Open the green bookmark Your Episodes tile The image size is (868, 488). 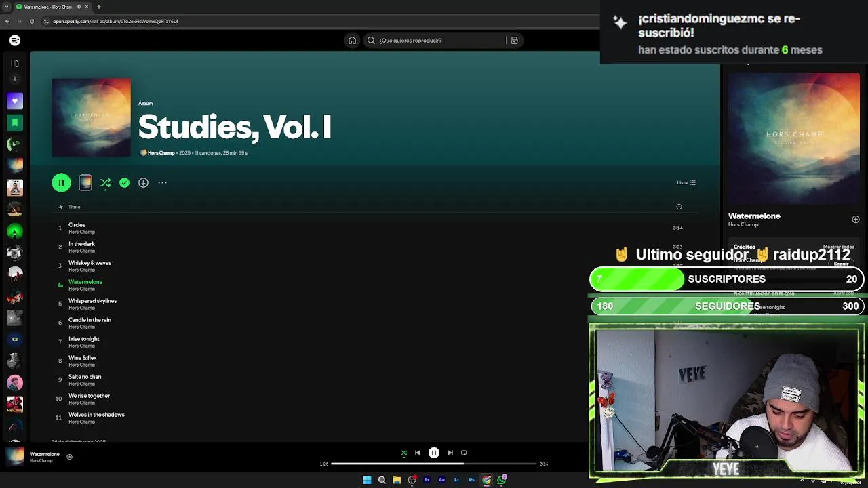click(15, 123)
